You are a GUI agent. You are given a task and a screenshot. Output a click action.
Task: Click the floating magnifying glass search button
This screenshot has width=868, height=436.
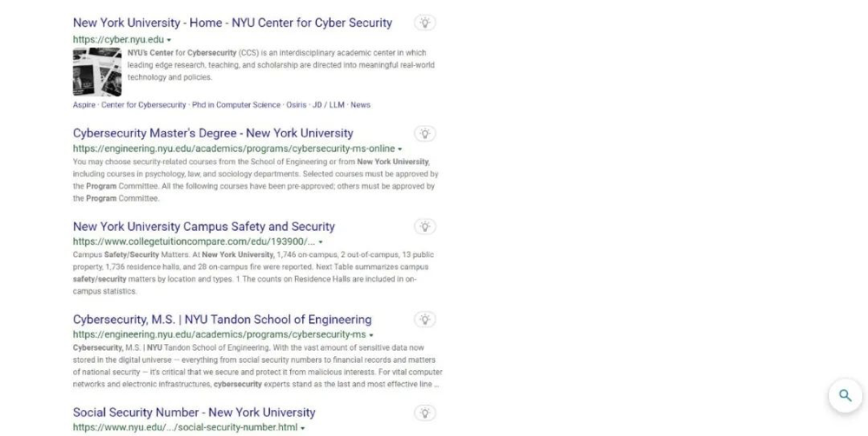(845, 396)
